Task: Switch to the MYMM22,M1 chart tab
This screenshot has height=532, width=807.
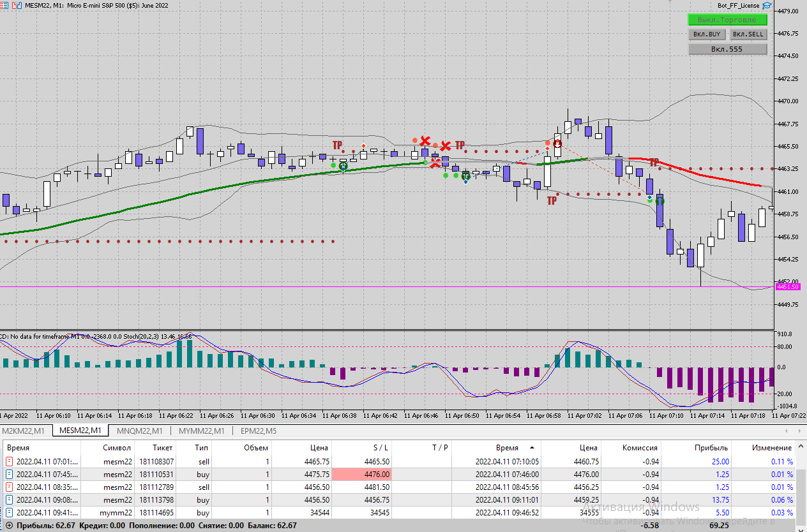Action: click(201, 431)
